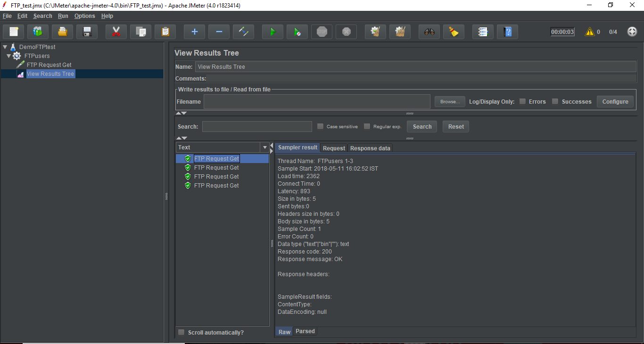This screenshot has height=344, width=644.
Task: Click the Save test plan floppy icon
Action: click(x=87, y=32)
